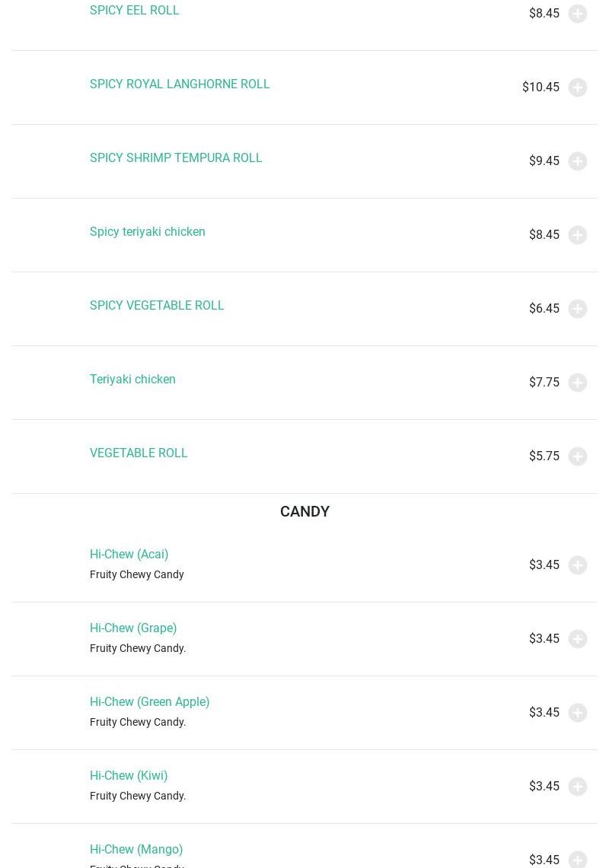Add Hi-Chew (Grape) with plus icon
This screenshot has width=609, height=868.
578,639
